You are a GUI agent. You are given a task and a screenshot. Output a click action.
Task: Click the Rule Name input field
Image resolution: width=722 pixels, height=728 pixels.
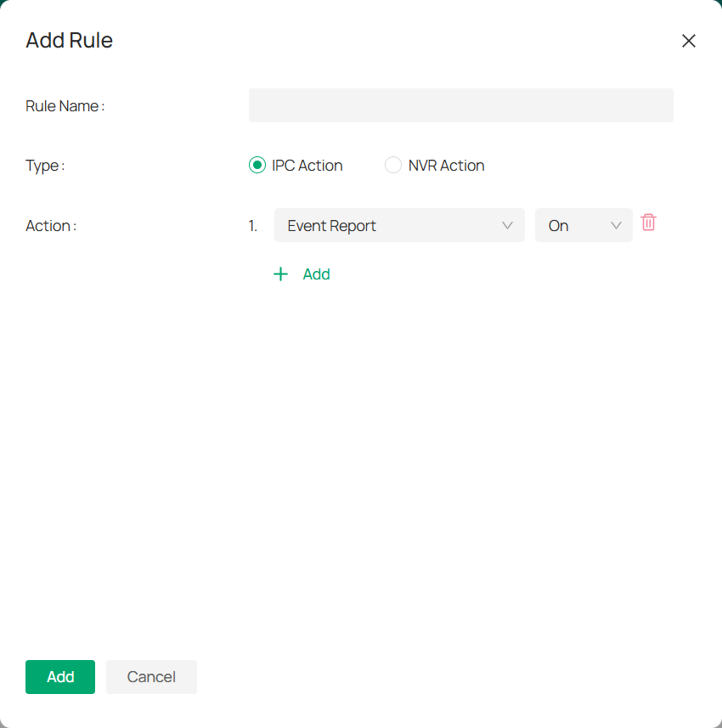tap(460, 104)
